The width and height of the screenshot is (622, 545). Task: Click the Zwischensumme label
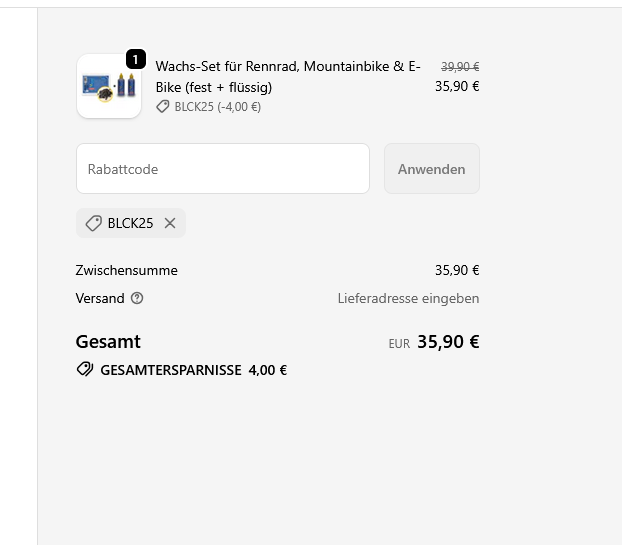[126, 270]
